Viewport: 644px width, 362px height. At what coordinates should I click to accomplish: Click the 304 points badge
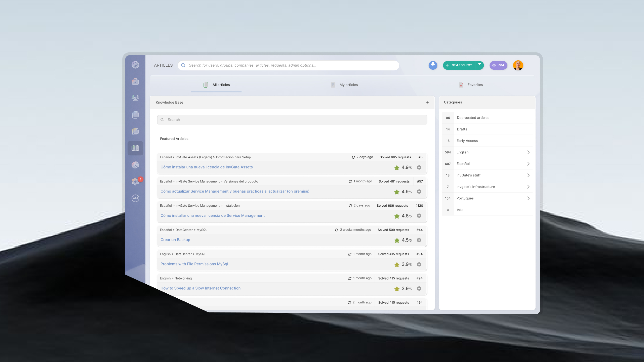pos(498,65)
